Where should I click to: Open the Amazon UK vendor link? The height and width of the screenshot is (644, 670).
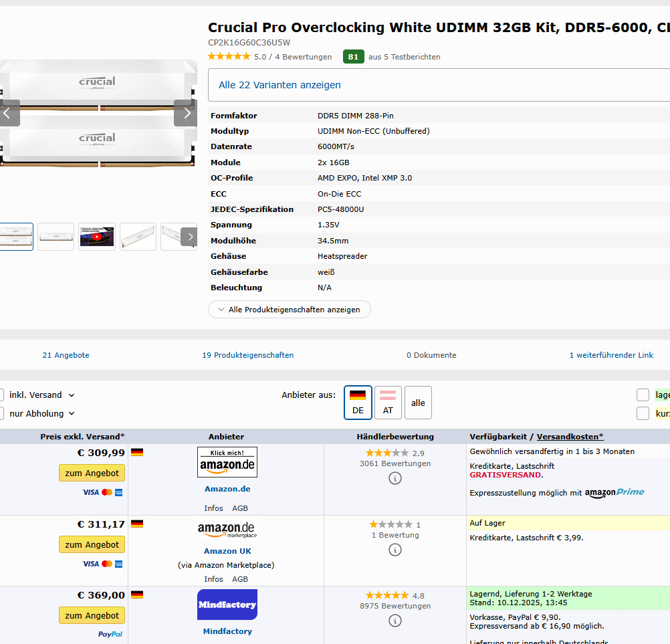(x=227, y=551)
